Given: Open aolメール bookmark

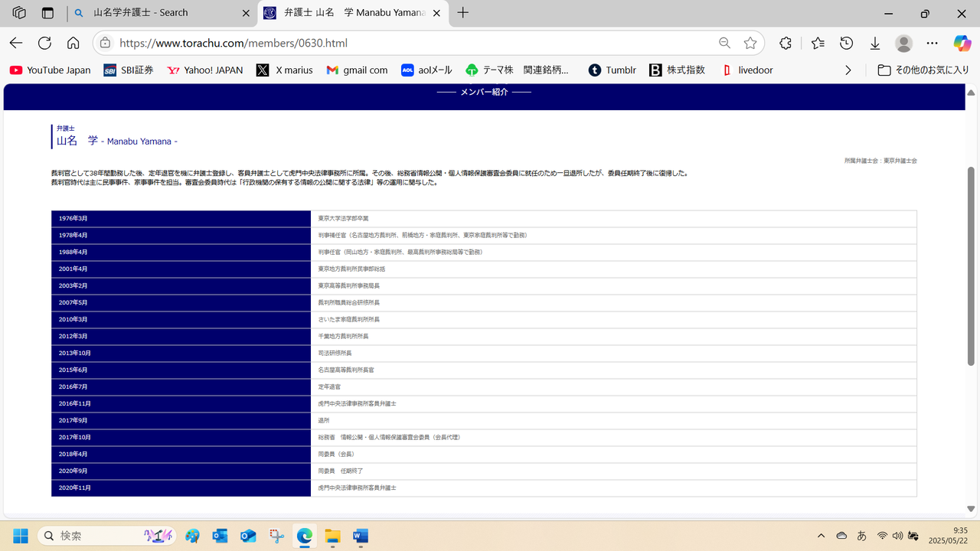Looking at the screenshot, I should coord(426,70).
